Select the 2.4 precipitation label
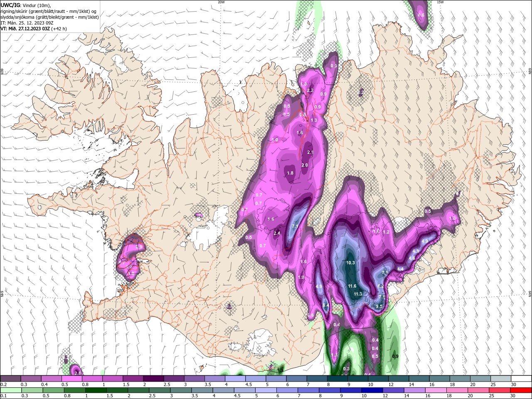 [277, 233]
